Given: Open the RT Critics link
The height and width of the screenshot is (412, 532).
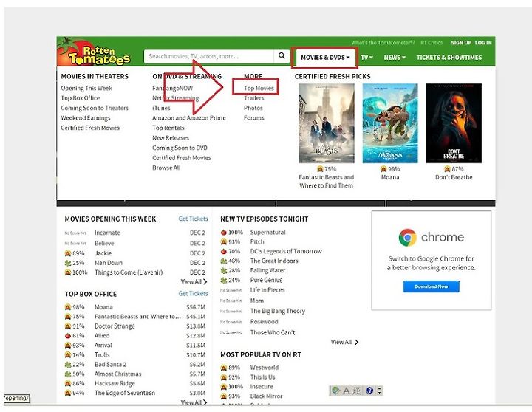Looking at the screenshot, I should [x=432, y=42].
